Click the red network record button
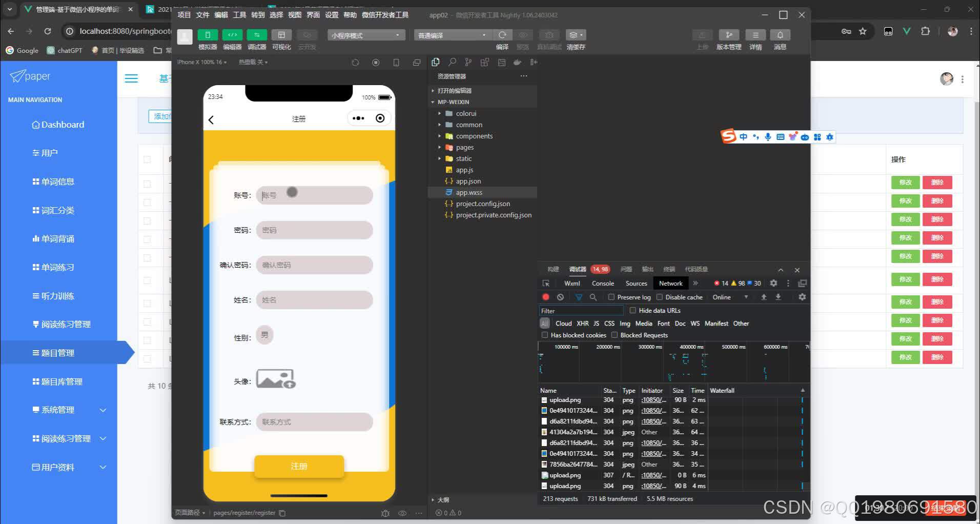This screenshot has width=980, height=524. (546, 297)
